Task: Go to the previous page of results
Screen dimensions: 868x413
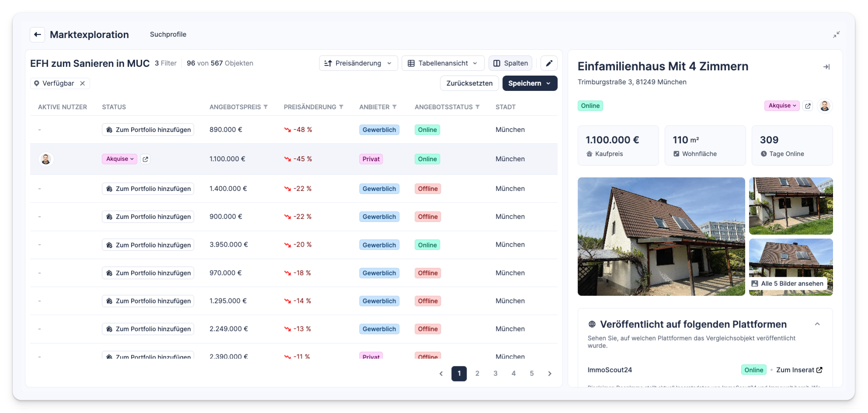Action: click(441, 374)
